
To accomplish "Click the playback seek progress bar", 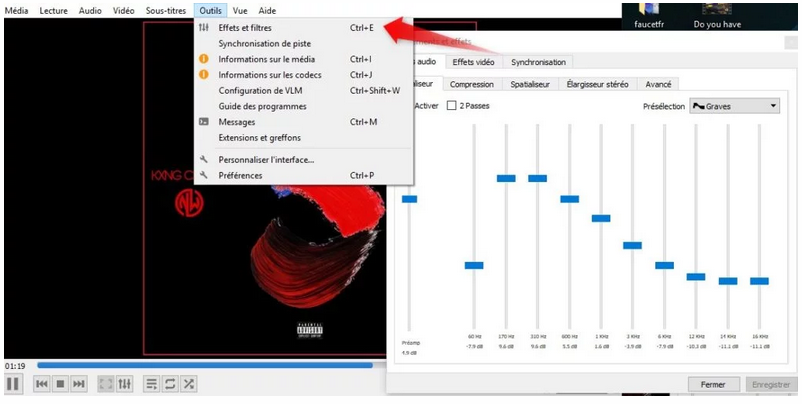I will (x=200, y=365).
